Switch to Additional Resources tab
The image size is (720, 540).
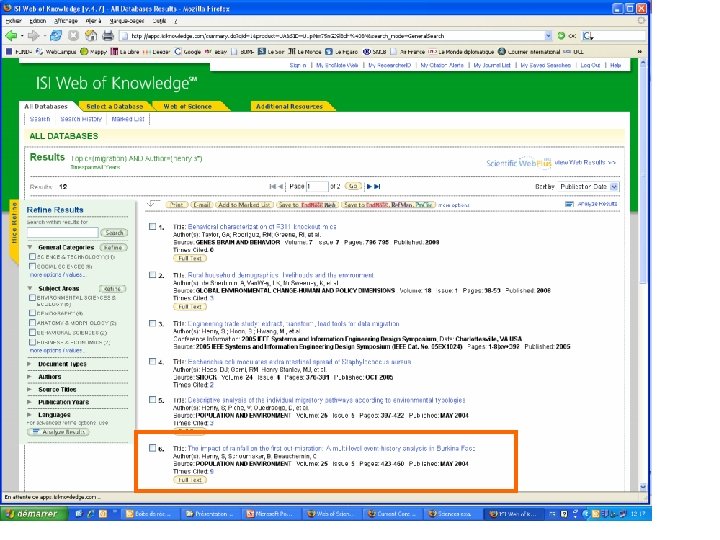[x=289, y=106]
